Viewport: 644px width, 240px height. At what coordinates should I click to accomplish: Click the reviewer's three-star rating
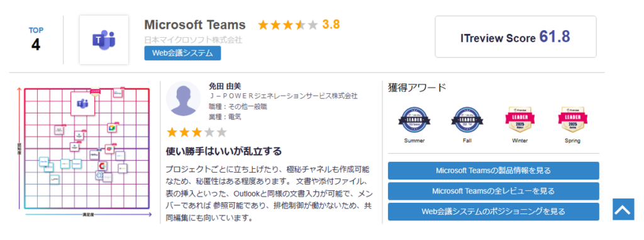[196, 132]
